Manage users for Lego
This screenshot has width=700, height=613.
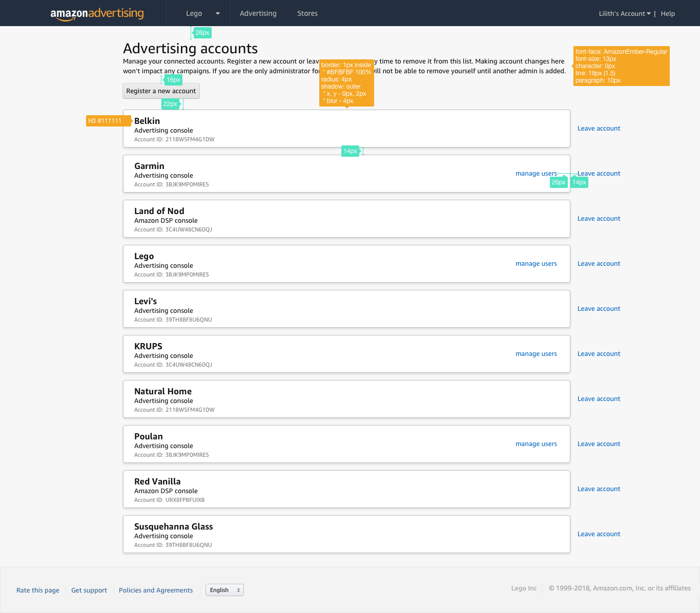click(536, 264)
